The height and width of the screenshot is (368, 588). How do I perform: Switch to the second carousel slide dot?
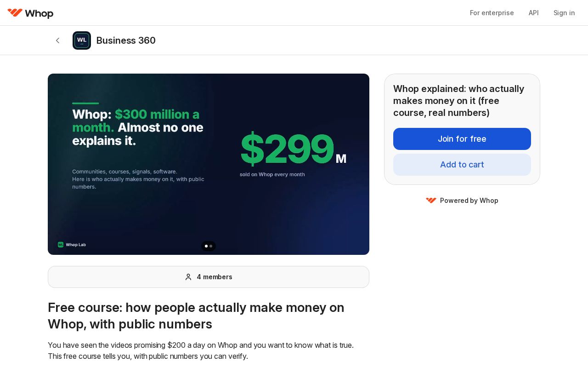pos(211,246)
